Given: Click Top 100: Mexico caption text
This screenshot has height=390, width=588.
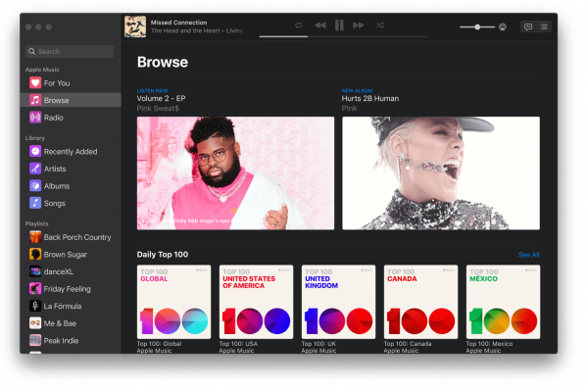Looking at the screenshot, I should [489, 344].
